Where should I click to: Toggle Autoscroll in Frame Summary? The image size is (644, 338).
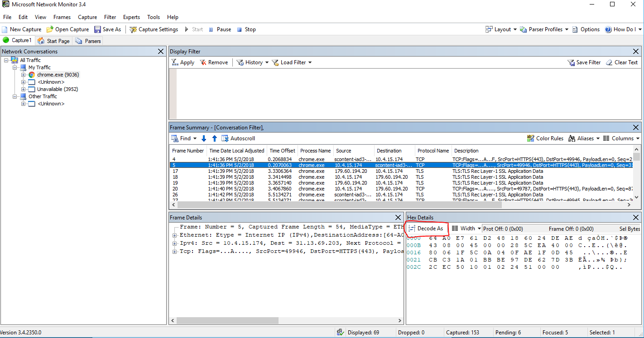point(239,138)
